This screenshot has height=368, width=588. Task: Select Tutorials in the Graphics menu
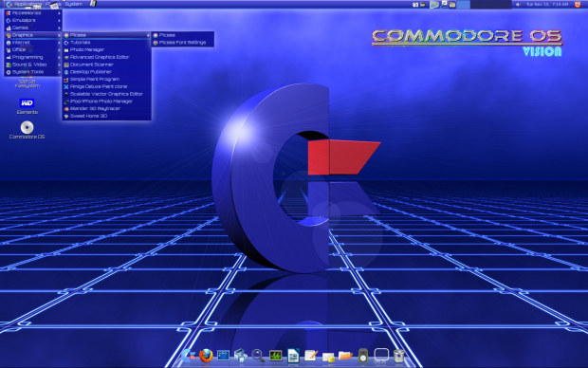tap(107, 43)
